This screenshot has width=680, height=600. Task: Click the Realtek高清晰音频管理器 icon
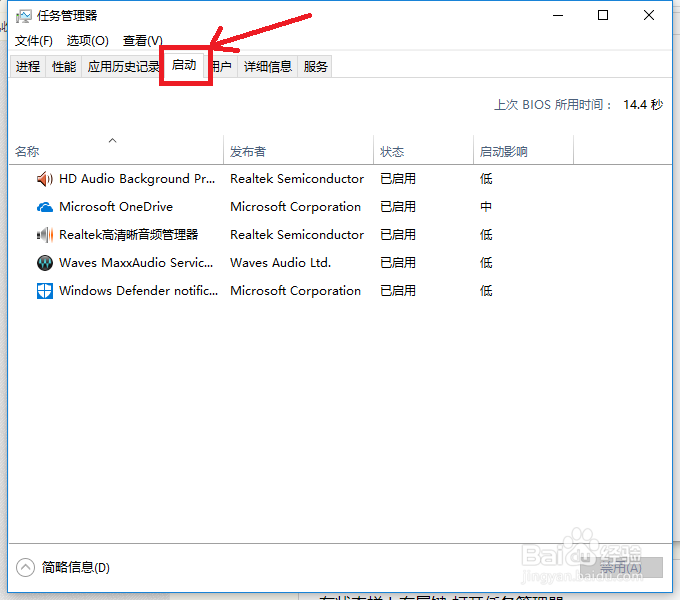45,235
